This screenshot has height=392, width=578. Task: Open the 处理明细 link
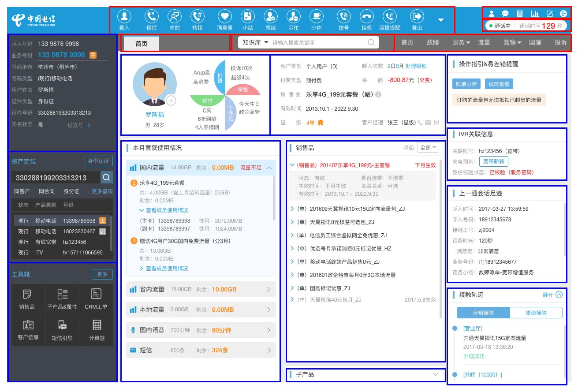click(416, 66)
